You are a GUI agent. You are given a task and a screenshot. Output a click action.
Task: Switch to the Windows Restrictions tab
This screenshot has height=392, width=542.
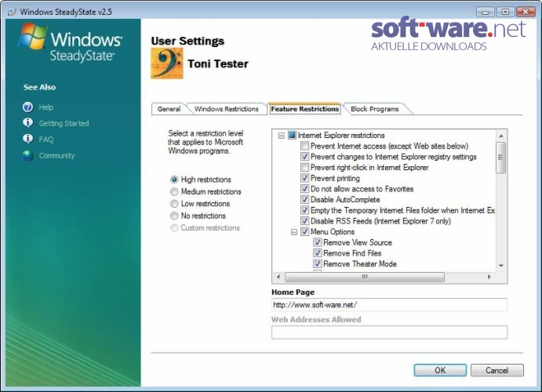227,109
